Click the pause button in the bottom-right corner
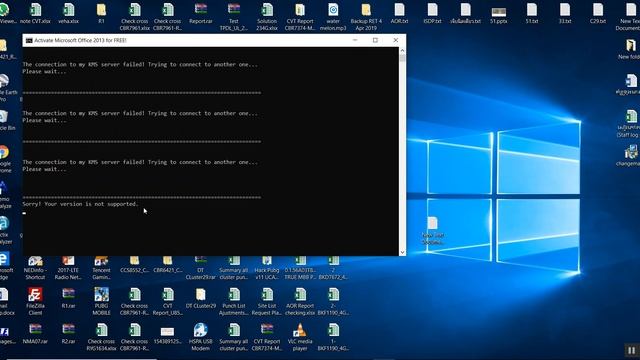640x360 pixels. 631,350
